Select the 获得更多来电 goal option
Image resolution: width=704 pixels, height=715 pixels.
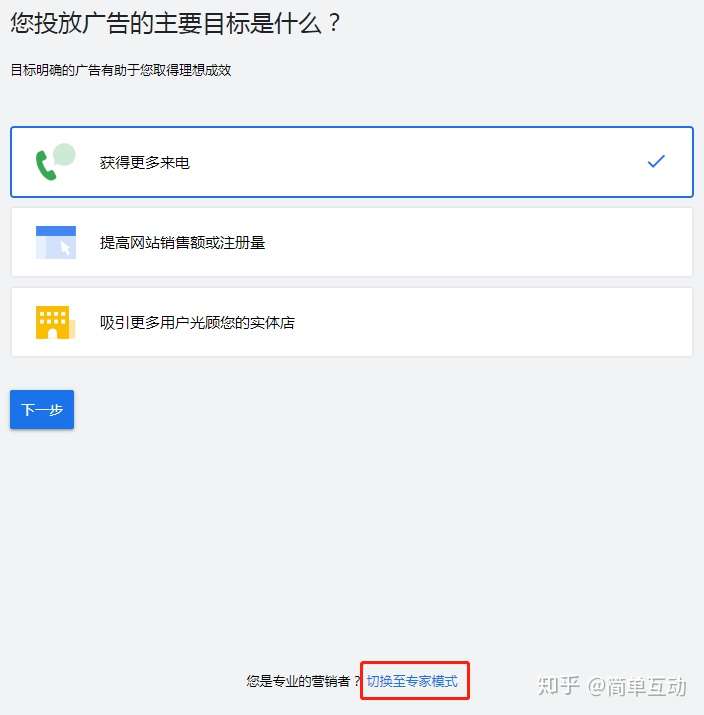point(352,162)
